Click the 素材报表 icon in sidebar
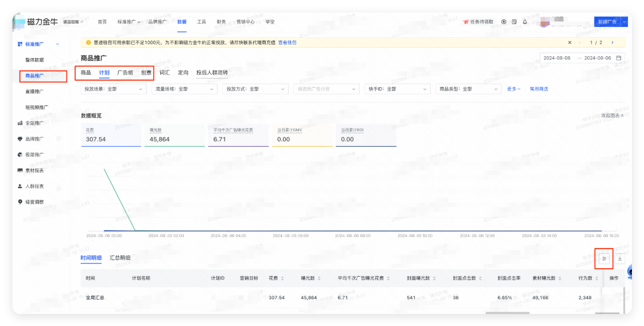Viewport: 644px width, 326px height. click(19, 170)
